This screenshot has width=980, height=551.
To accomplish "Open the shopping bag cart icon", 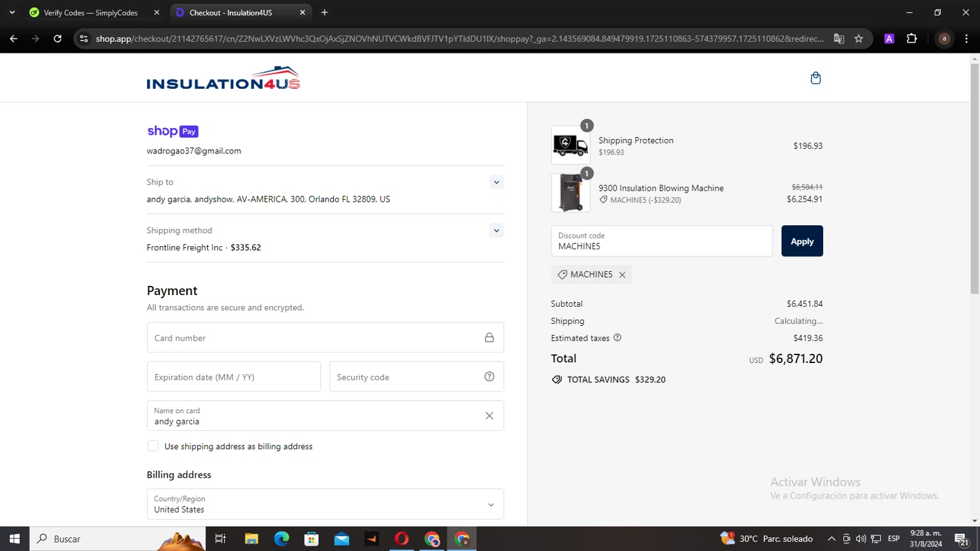I will (815, 78).
